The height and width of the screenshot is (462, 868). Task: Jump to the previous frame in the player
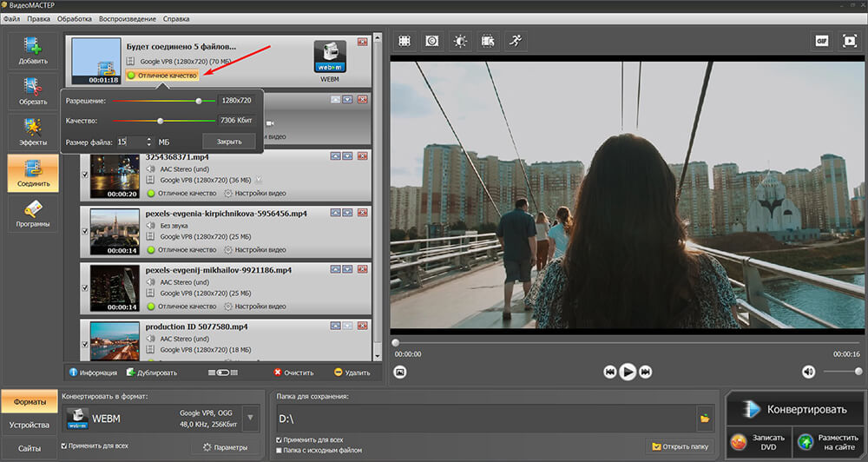point(609,373)
